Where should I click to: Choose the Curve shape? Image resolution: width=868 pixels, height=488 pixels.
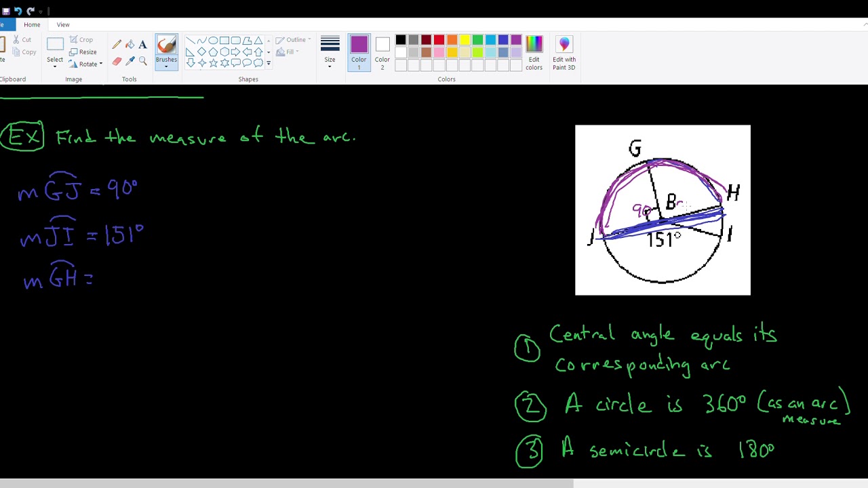202,41
